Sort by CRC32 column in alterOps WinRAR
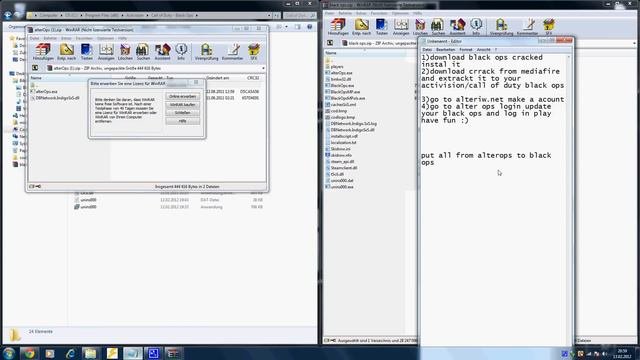The height and width of the screenshot is (360, 640). point(253,78)
